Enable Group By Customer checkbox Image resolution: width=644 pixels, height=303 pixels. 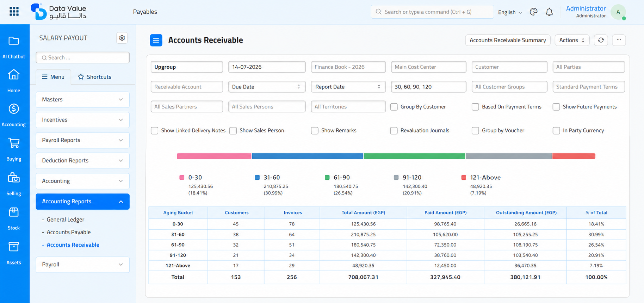pyautogui.click(x=394, y=107)
